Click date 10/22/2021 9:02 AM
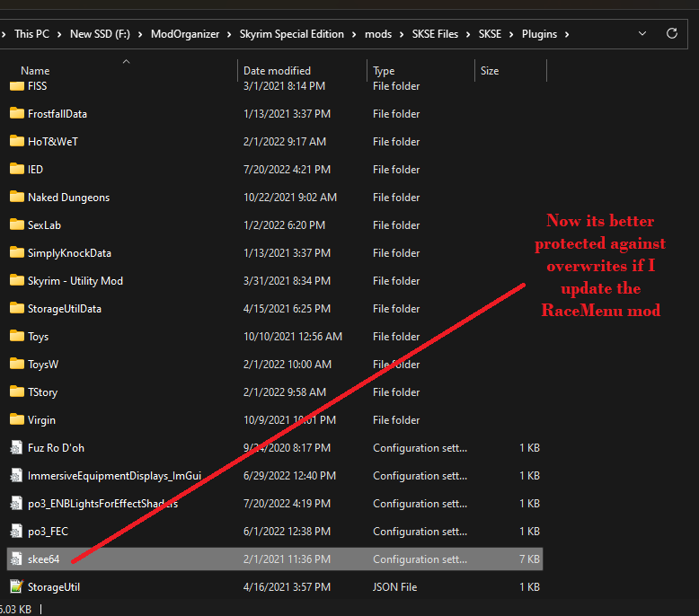Viewport: 699px width, 616px height. pos(290,198)
